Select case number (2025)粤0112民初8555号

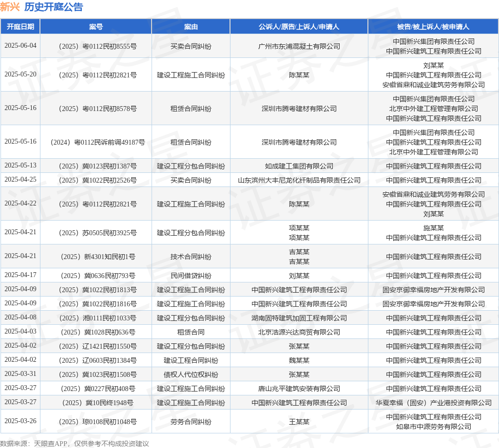pyautogui.click(x=97, y=46)
